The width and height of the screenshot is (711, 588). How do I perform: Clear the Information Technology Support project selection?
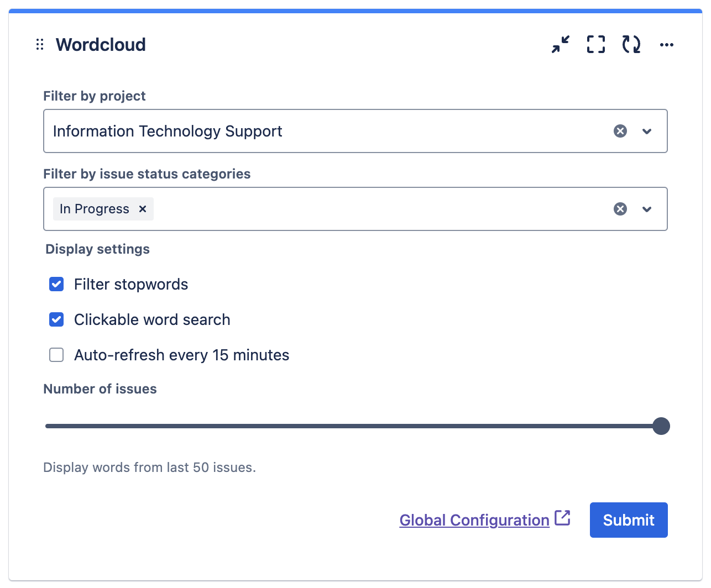(620, 131)
